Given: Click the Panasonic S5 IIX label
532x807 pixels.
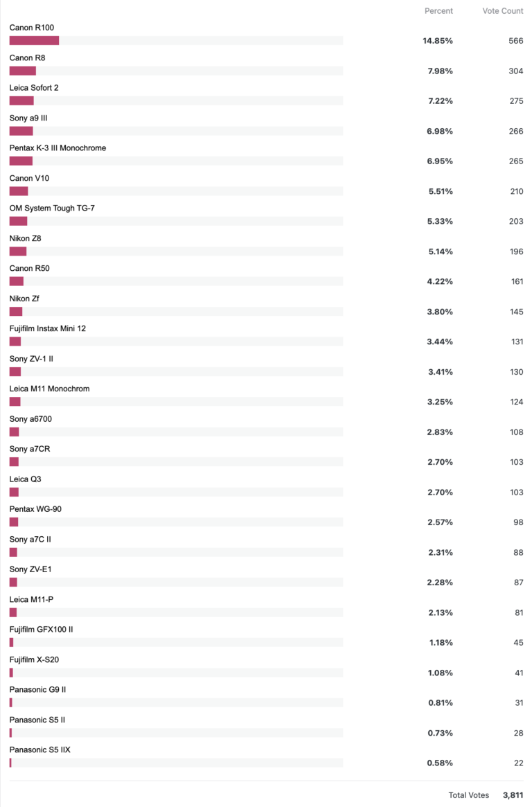Looking at the screenshot, I should [x=39, y=750].
